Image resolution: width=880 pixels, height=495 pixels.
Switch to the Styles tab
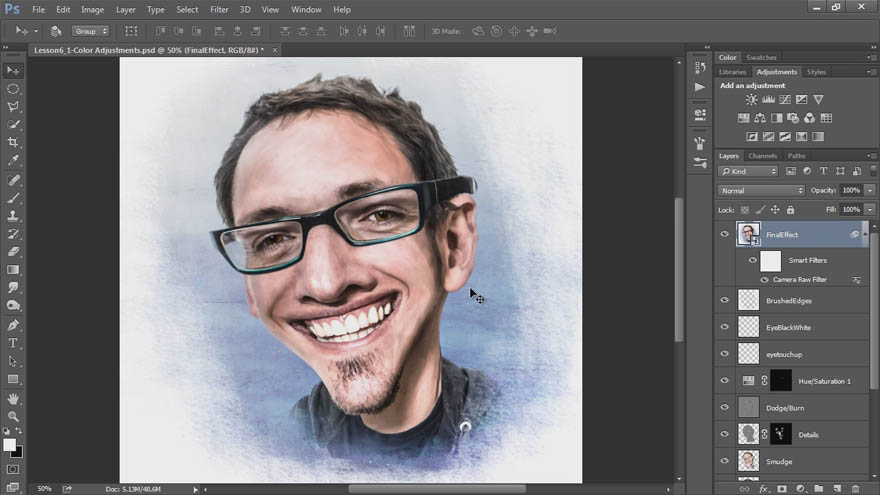(816, 72)
